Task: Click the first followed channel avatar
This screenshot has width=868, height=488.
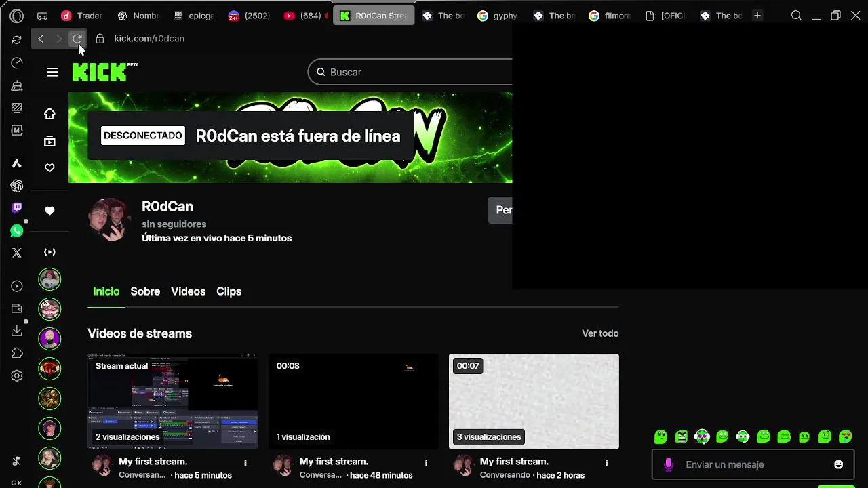Action: tap(50, 279)
